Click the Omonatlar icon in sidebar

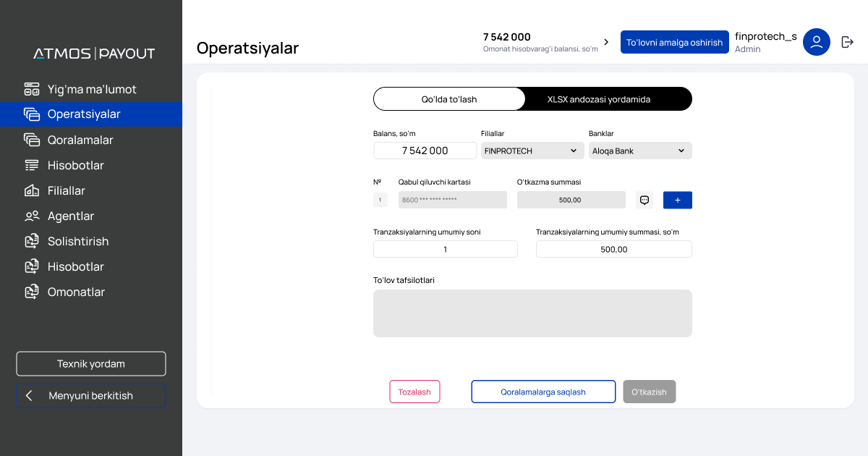31,292
